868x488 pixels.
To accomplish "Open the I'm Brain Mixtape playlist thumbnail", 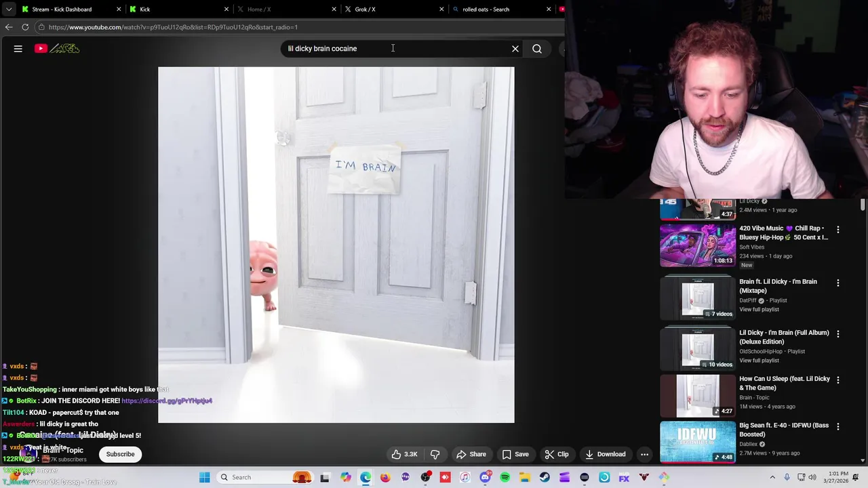I will [698, 298].
